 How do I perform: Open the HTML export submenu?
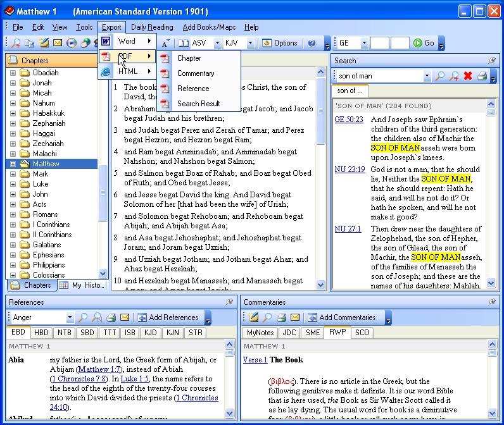click(x=127, y=71)
